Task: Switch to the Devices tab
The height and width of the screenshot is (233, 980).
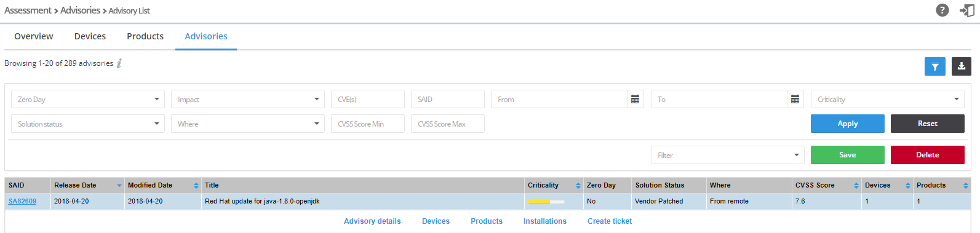Action: pos(90,36)
